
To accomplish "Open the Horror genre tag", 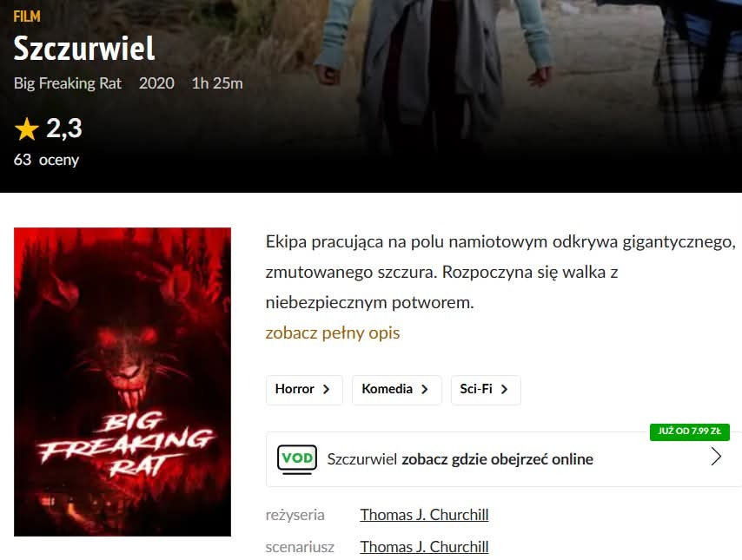I will coord(304,390).
